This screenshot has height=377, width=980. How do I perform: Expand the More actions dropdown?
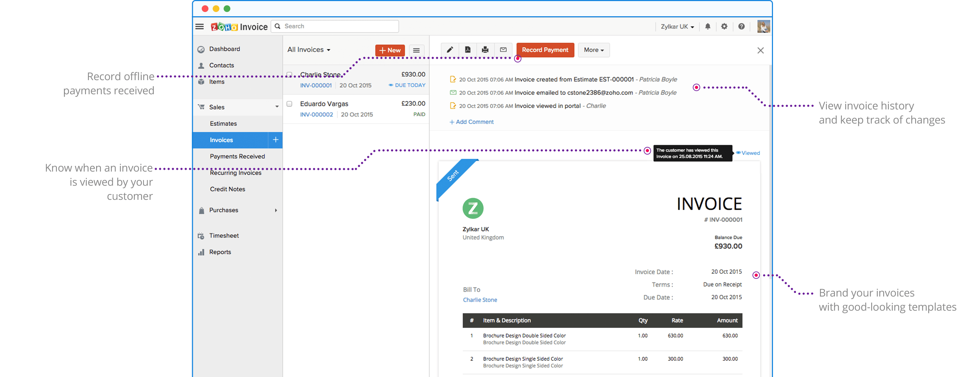pos(594,50)
